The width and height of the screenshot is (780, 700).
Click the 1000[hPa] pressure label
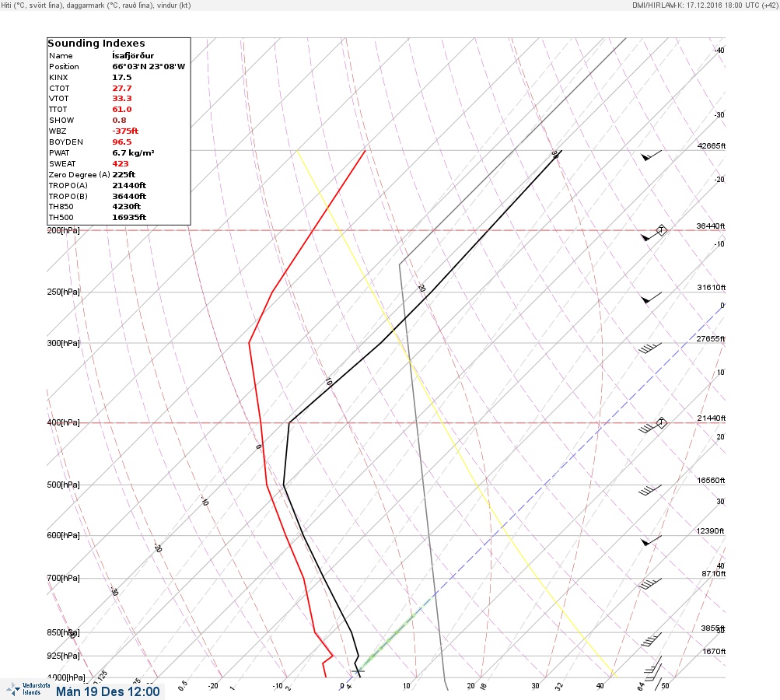click(65, 677)
